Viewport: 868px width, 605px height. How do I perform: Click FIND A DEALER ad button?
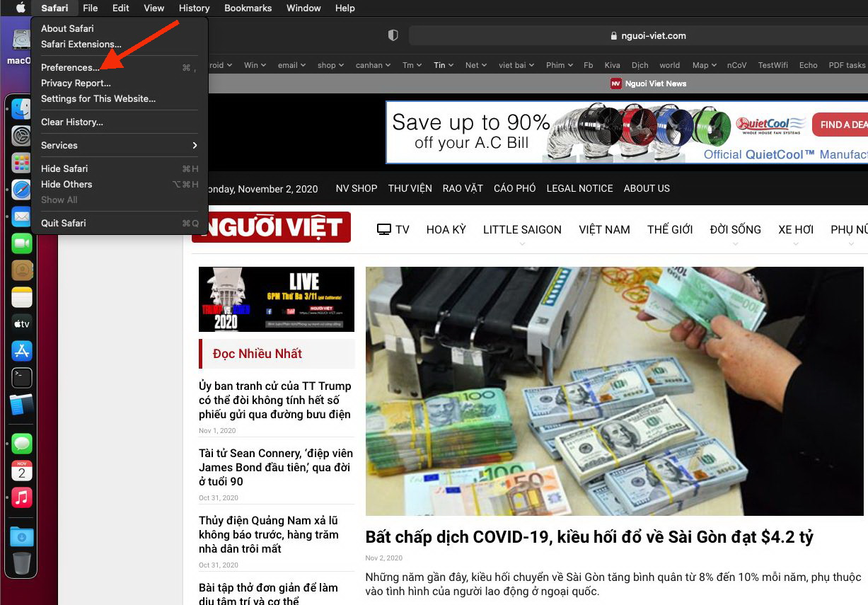[840, 125]
